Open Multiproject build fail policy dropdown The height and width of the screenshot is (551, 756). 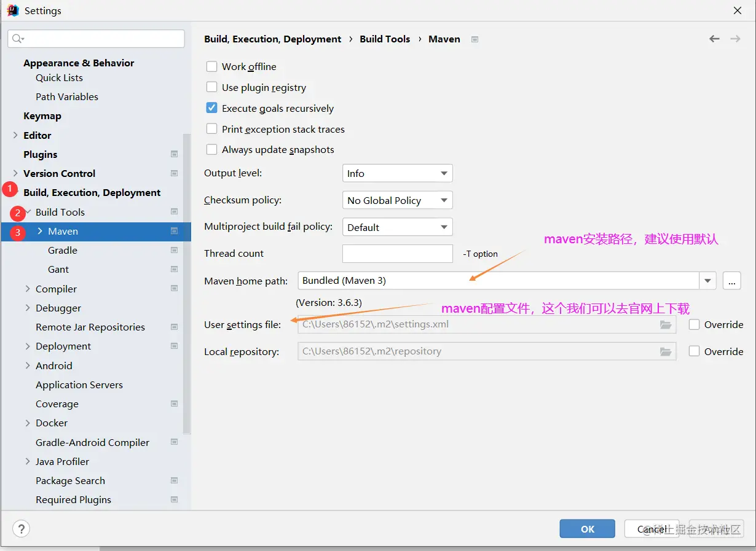(x=398, y=227)
